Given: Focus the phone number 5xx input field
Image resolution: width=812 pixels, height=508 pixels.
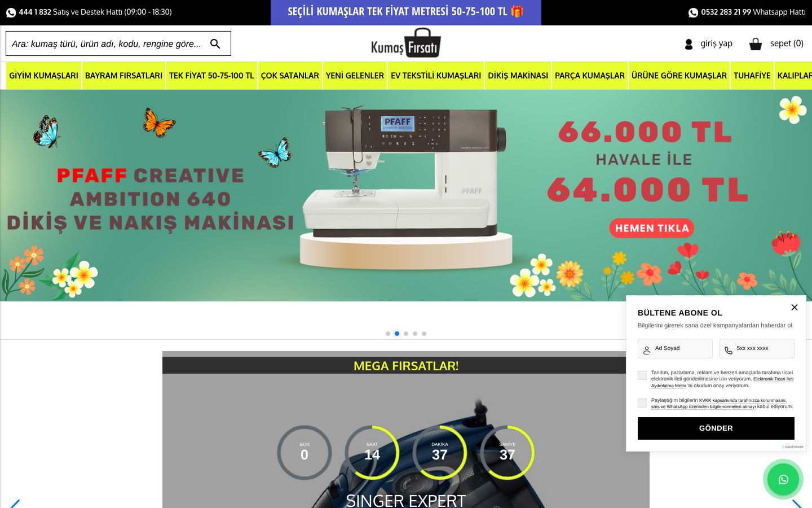Looking at the screenshot, I should tap(757, 348).
